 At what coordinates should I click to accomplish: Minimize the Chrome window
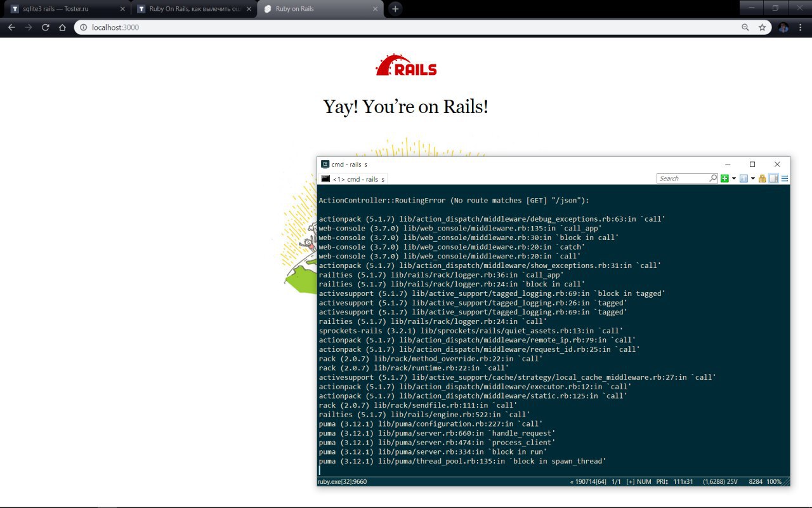pyautogui.click(x=752, y=8)
